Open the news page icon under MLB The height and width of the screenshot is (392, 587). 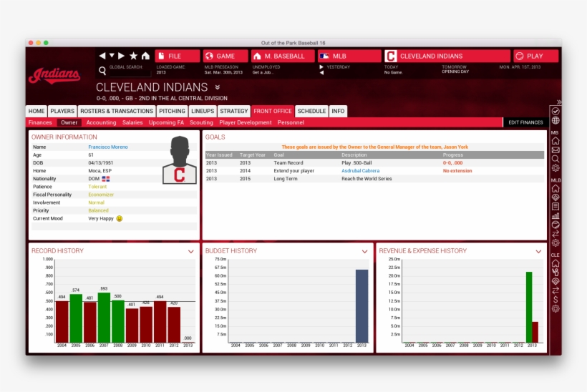point(556,207)
